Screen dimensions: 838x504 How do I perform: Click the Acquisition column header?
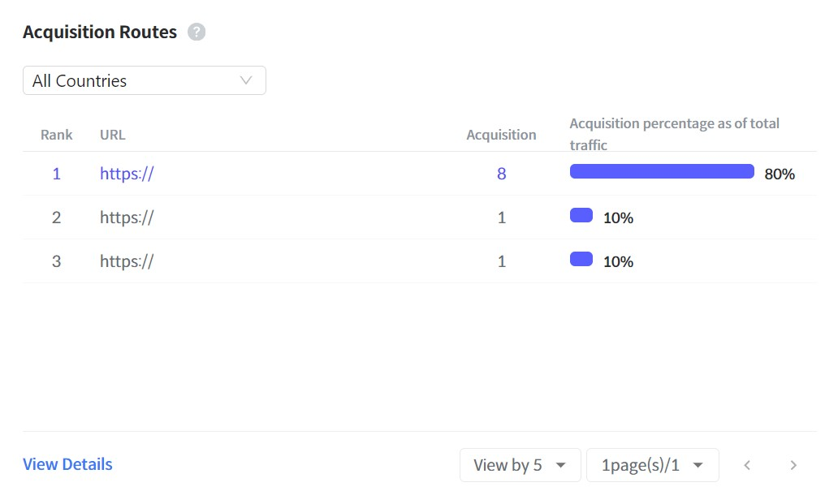[501, 135]
